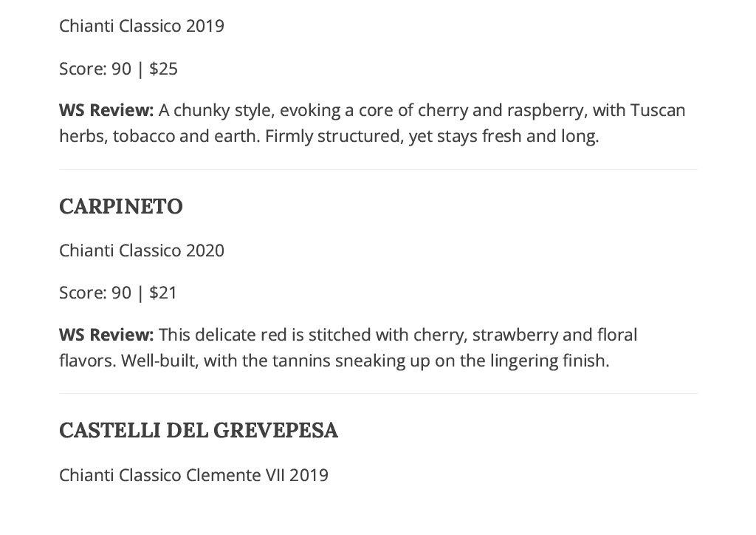Viewport: 756px width, 535px height.
Task: Click the $25 price text
Action: click(x=163, y=69)
